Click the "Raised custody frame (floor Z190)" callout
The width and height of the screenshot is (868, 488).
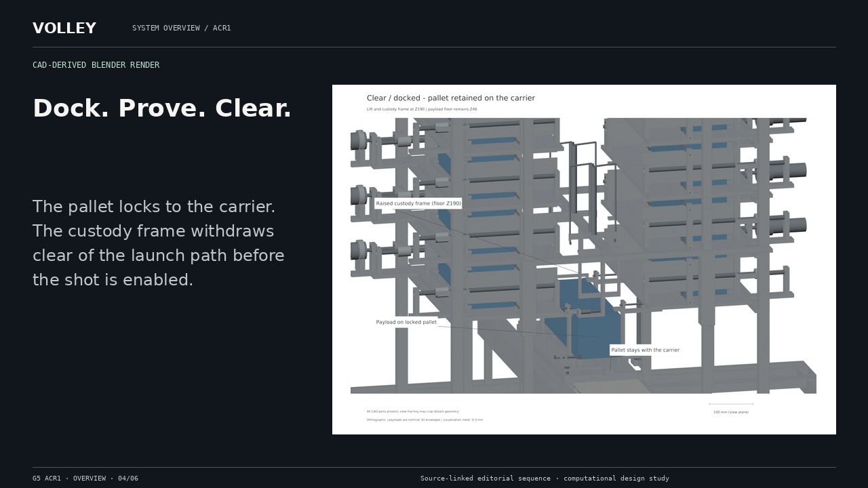418,203
